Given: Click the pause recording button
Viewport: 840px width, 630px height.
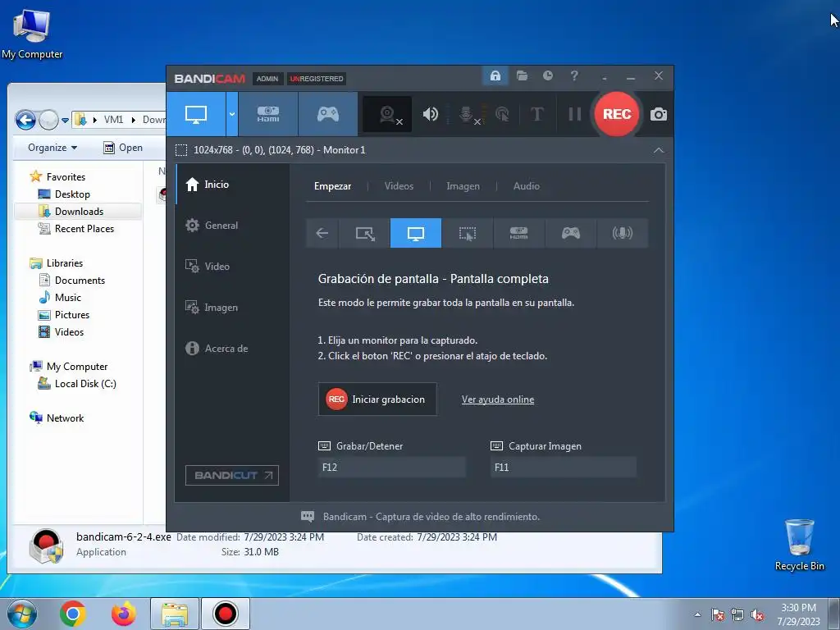Looking at the screenshot, I should (574, 114).
